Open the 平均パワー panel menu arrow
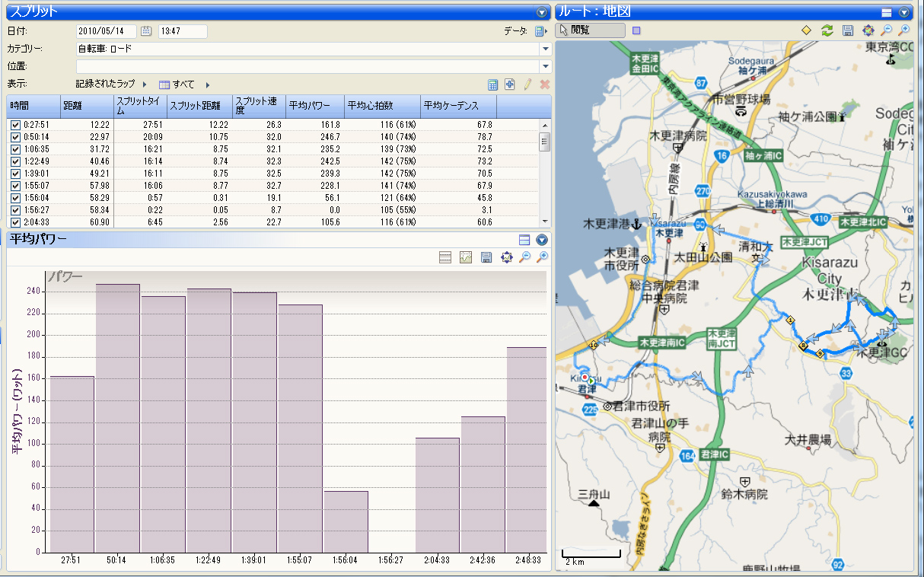Screen dimensions: 924x577 (x=542, y=240)
